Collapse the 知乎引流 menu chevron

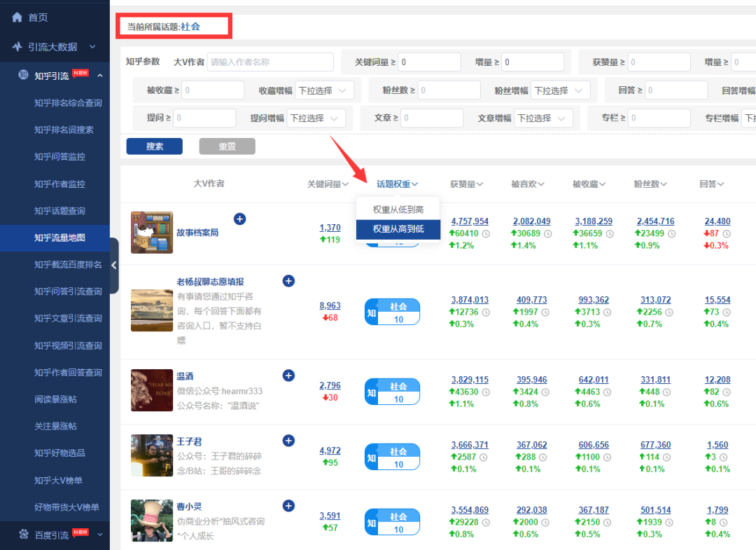pos(100,76)
